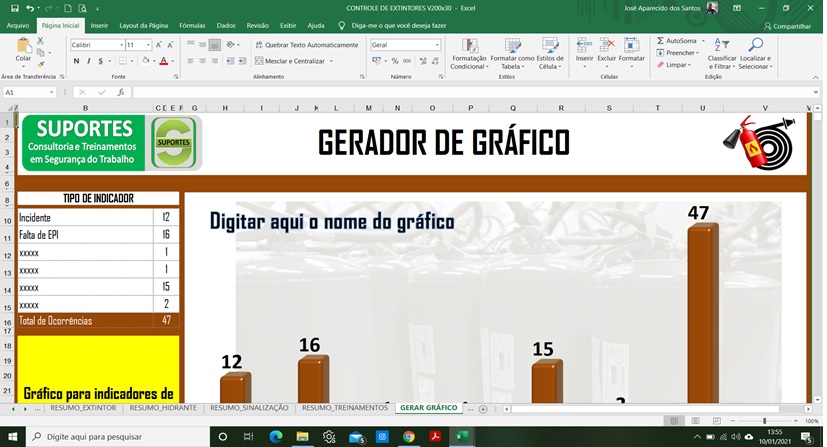Toggle align middle

203,45
